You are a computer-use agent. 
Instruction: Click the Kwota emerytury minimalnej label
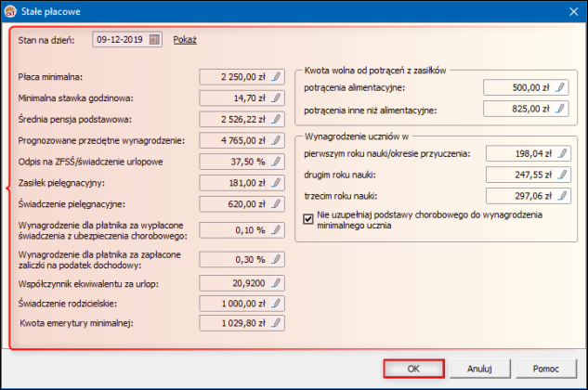[x=76, y=323]
